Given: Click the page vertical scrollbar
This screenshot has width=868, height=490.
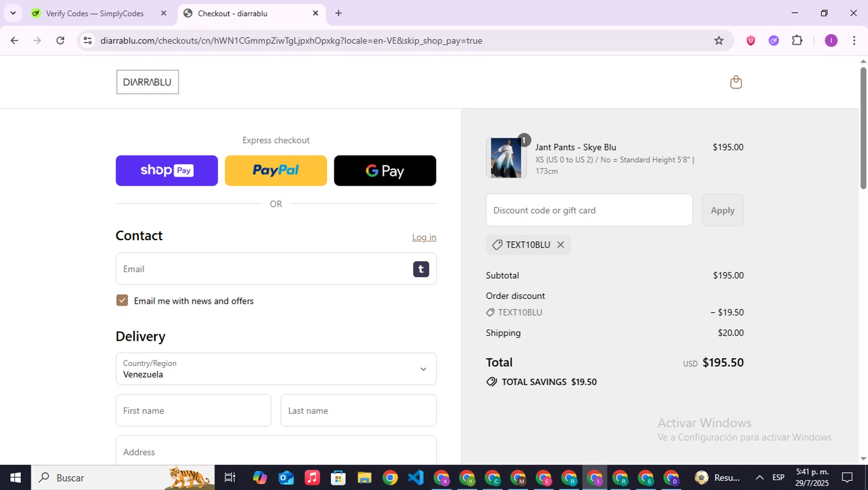Looking at the screenshot, I should pyautogui.click(x=863, y=127).
